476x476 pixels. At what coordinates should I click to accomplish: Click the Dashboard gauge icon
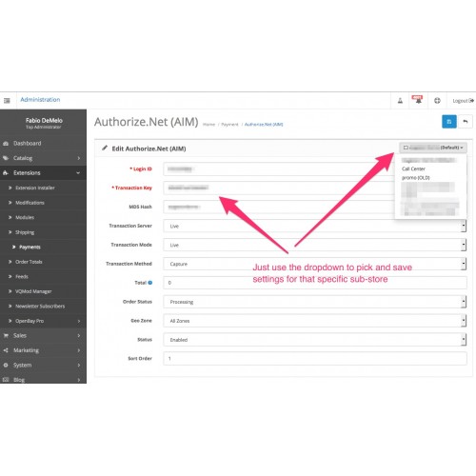6,144
